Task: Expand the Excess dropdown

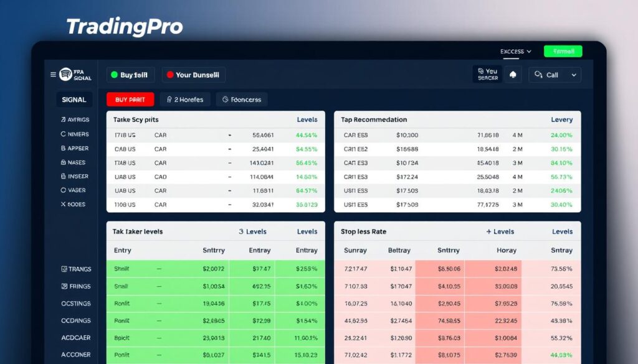Action: click(515, 52)
